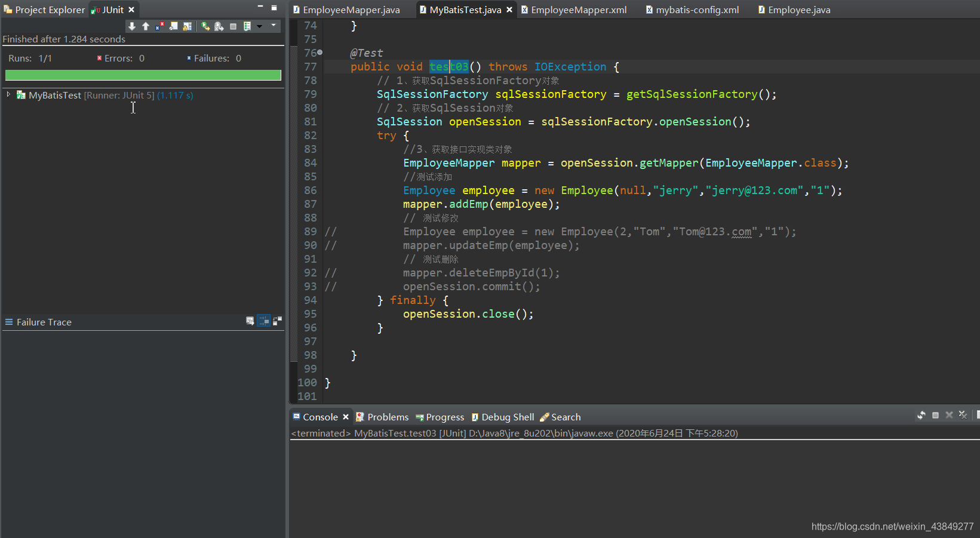Open the EmployeeMapper.xml editor tab
The height and width of the screenshot is (538, 980).
(x=574, y=10)
